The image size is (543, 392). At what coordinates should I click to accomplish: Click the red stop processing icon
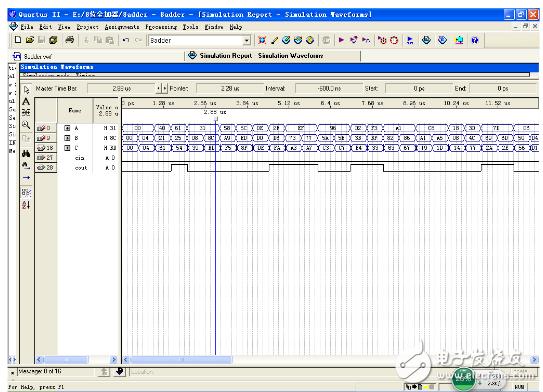394,40
